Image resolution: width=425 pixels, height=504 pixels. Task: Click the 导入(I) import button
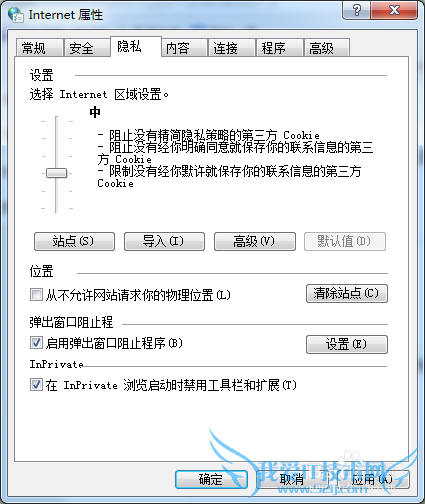coord(164,241)
